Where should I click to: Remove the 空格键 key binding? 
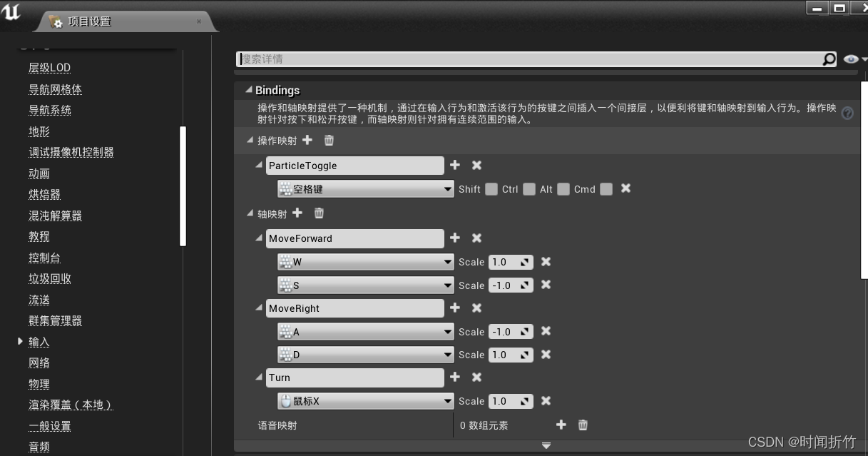(x=626, y=188)
